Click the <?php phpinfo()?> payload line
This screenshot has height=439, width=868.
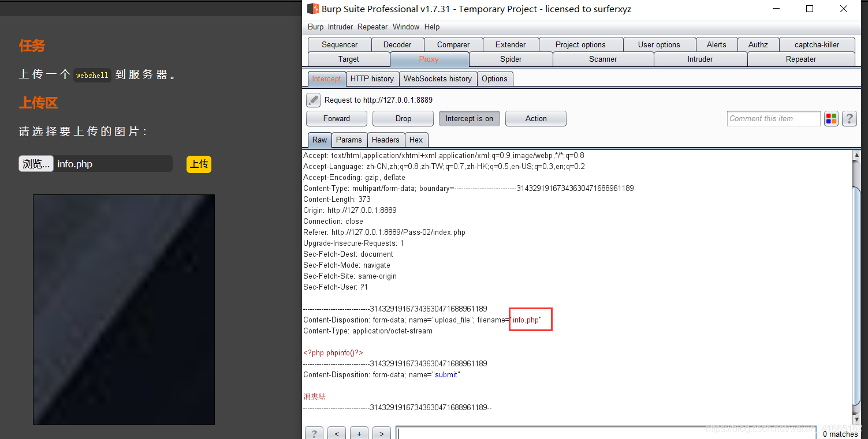coord(333,352)
